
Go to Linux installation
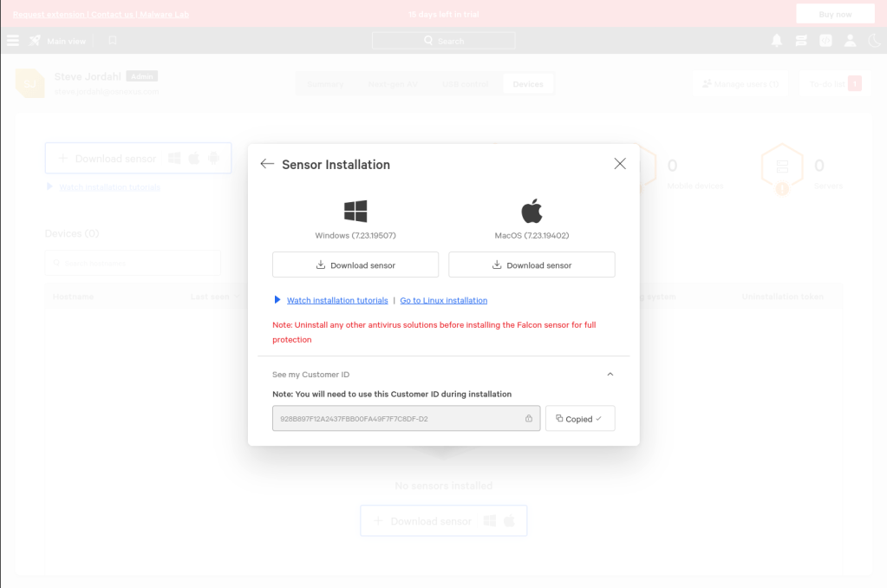pyautogui.click(x=443, y=300)
